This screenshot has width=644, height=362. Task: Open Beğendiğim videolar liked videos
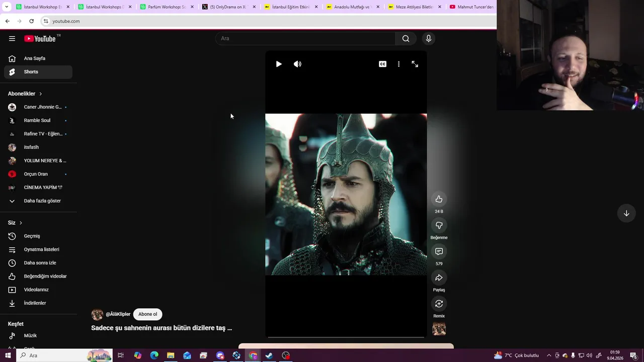pos(38,277)
